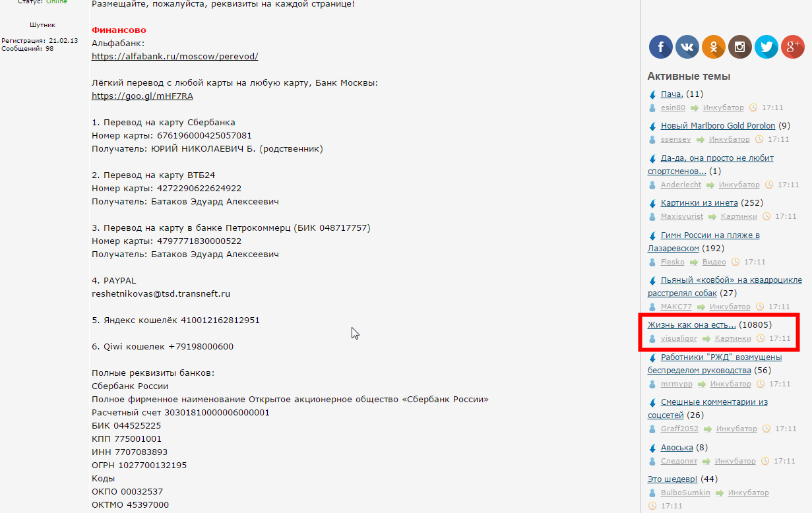Click VTB24 card number 4272290622624922
The height and width of the screenshot is (513, 812).
[x=199, y=189]
